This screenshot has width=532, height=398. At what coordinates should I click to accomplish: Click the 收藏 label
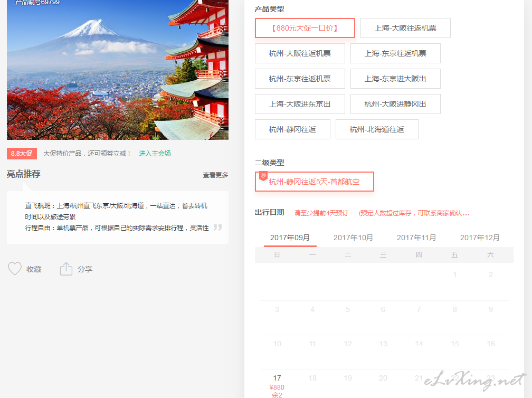34,269
